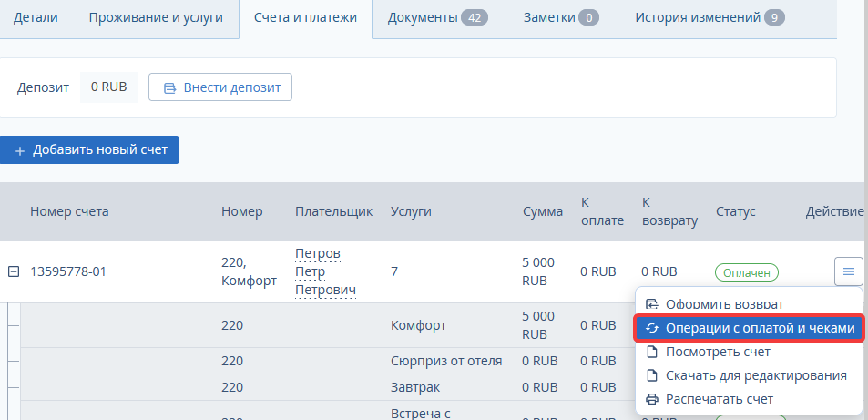Click the Сумма column header
This screenshot has width=868, height=420.
(x=543, y=211)
